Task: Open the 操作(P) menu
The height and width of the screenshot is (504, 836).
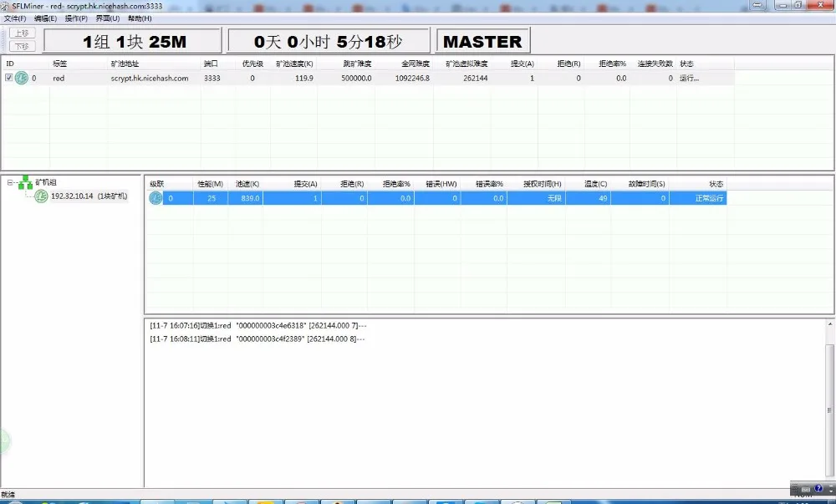Action: (x=76, y=18)
